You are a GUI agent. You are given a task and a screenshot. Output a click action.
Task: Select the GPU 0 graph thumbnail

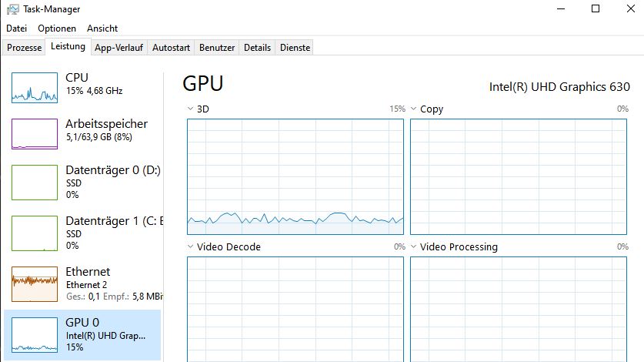pos(35,335)
